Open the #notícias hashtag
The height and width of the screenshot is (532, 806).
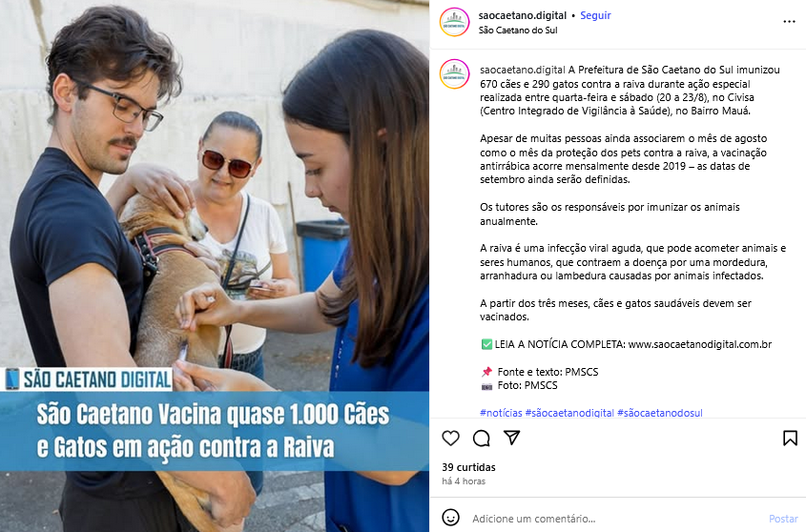(501, 412)
